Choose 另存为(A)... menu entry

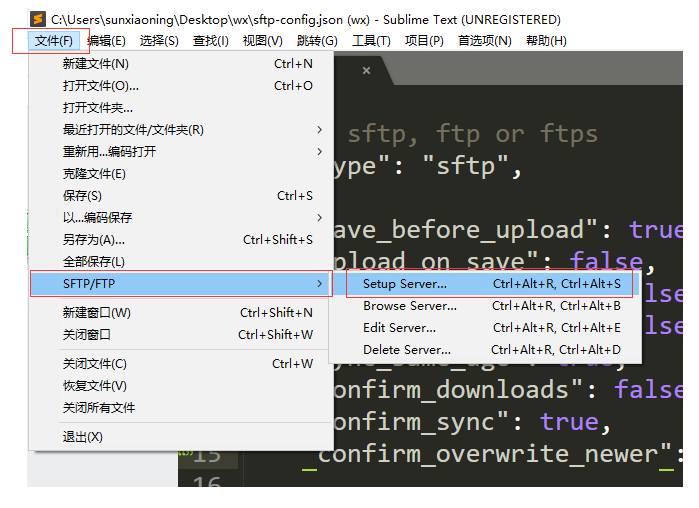[x=181, y=240]
